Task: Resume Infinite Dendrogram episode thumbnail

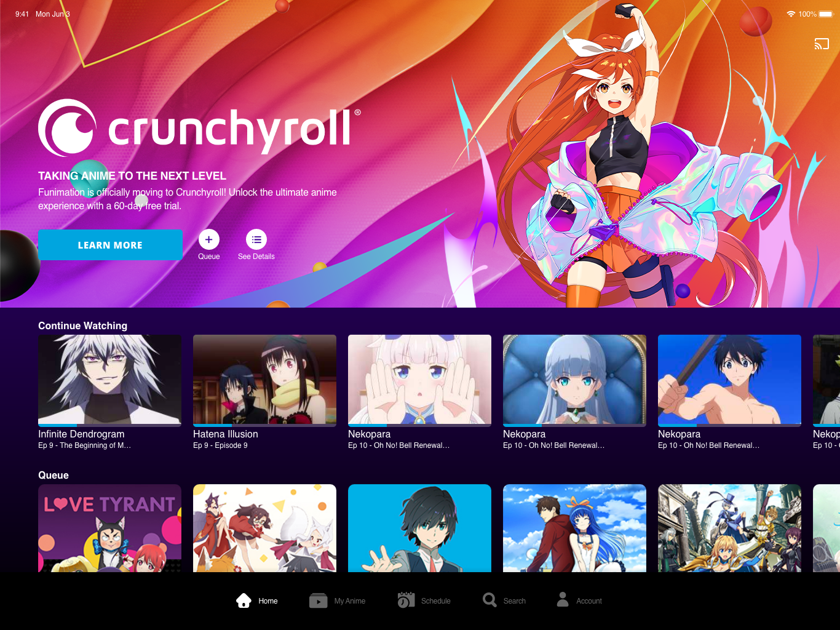Action: (x=109, y=379)
